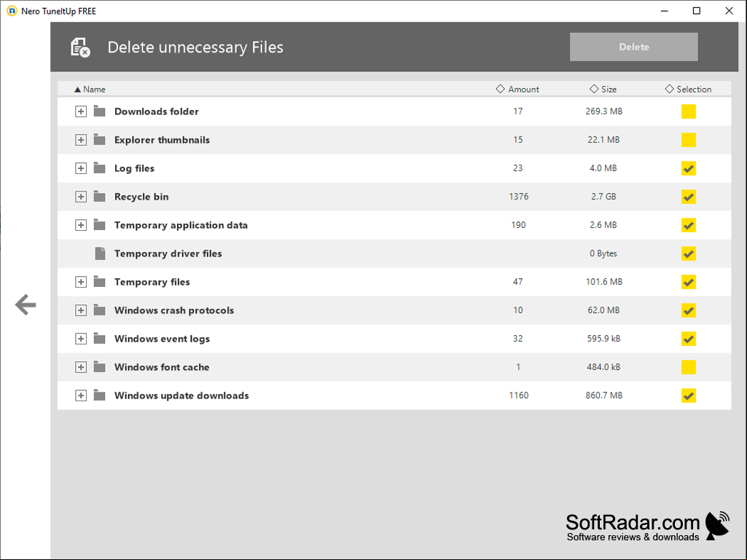
Task: Select the Windows crash protocols label
Action: 174,310
